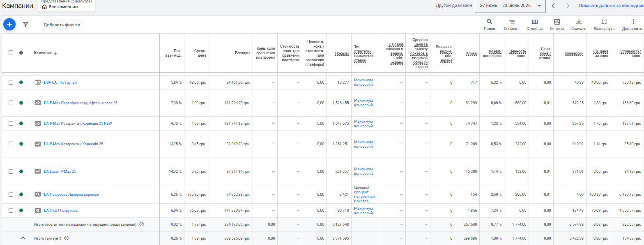Image resolution: width=644 pixels, height=245 pixels.
Task: Click Показать данные за последние link
Action: [x=612, y=6]
